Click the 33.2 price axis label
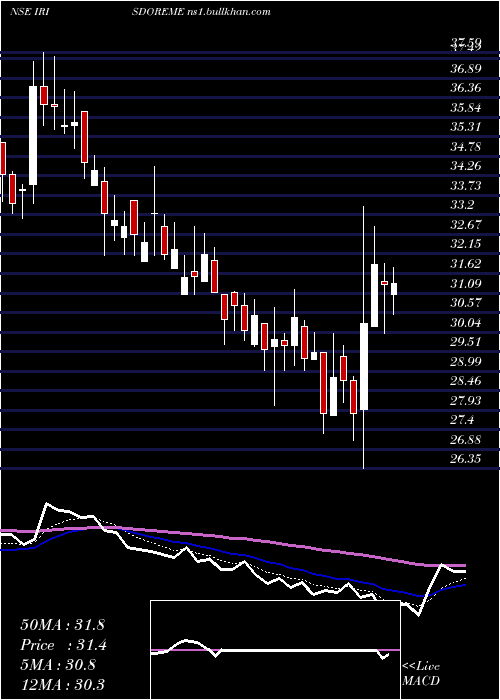The width and height of the screenshot is (500, 700). (462, 205)
